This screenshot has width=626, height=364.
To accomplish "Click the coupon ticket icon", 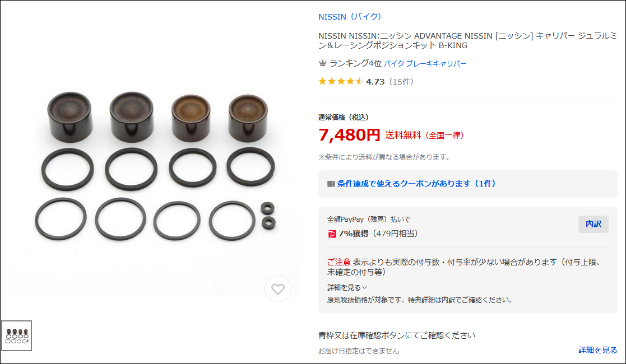I will [x=331, y=184].
